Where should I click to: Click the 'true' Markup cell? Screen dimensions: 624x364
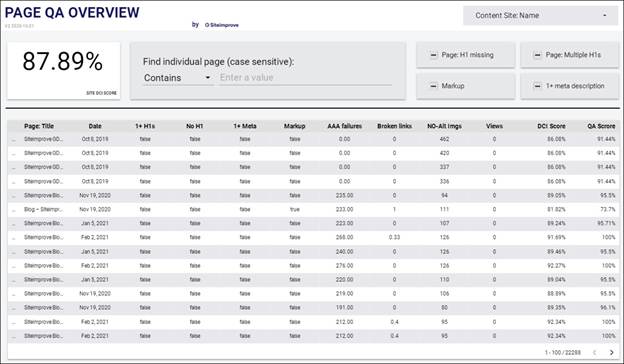(294, 209)
